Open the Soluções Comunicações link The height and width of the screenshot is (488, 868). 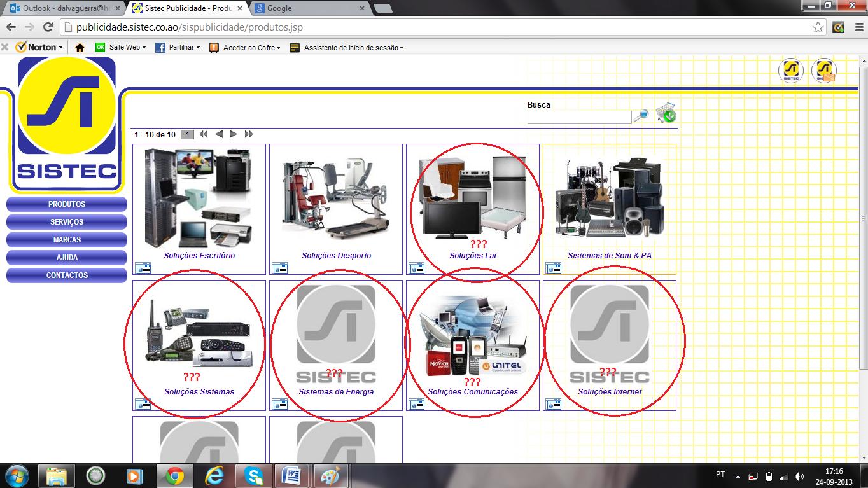point(473,392)
